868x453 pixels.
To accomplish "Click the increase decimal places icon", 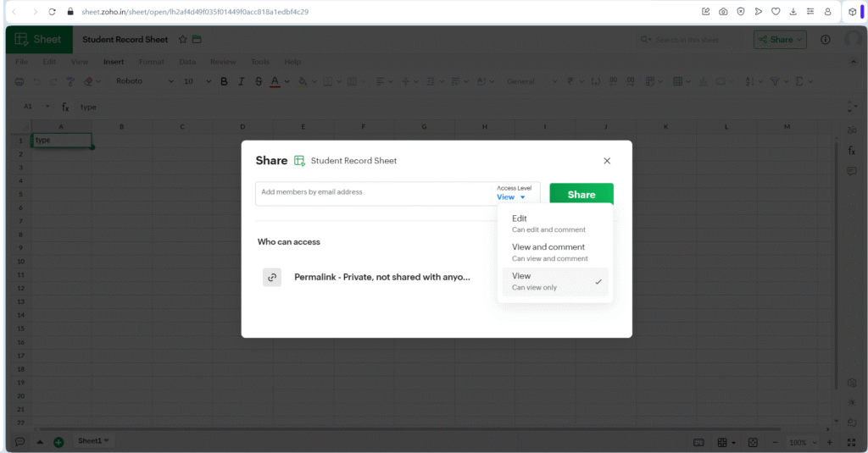I will click(x=631, y=81).
